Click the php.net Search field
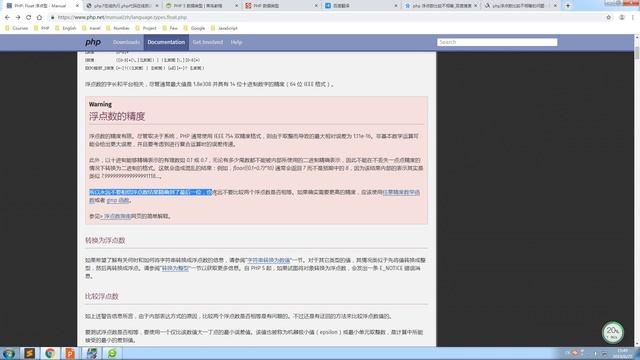 497,42
